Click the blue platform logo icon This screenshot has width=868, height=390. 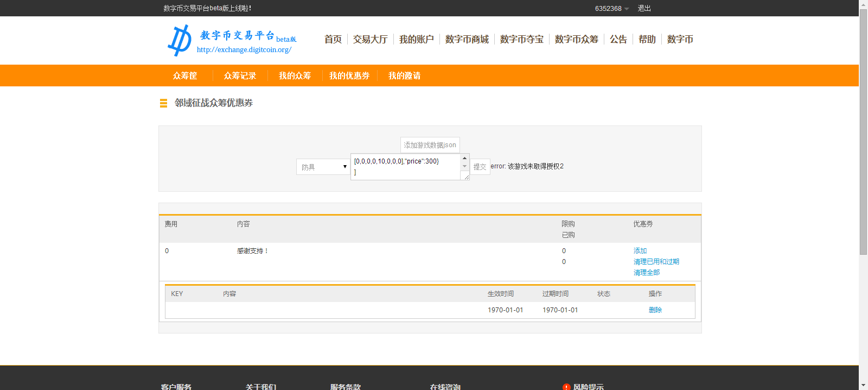click(x=180, y=40)
